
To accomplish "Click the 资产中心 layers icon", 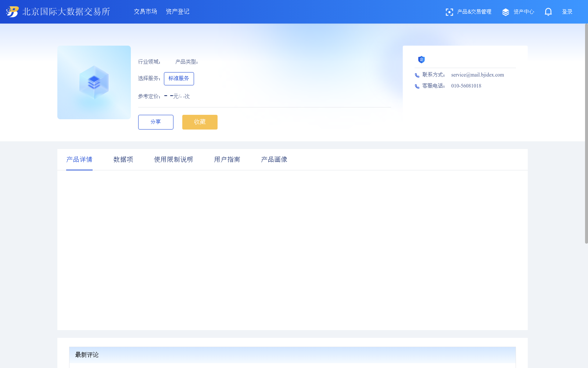I will click(505, 12).
